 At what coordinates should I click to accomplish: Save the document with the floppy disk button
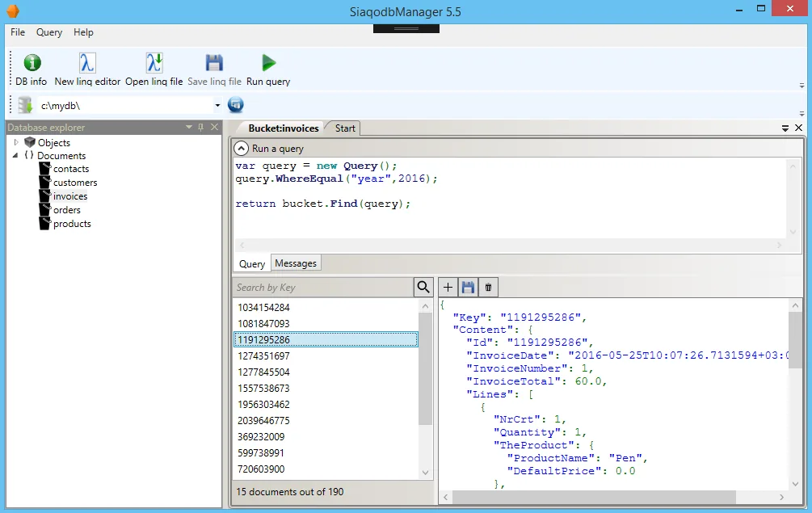(468, 288)
